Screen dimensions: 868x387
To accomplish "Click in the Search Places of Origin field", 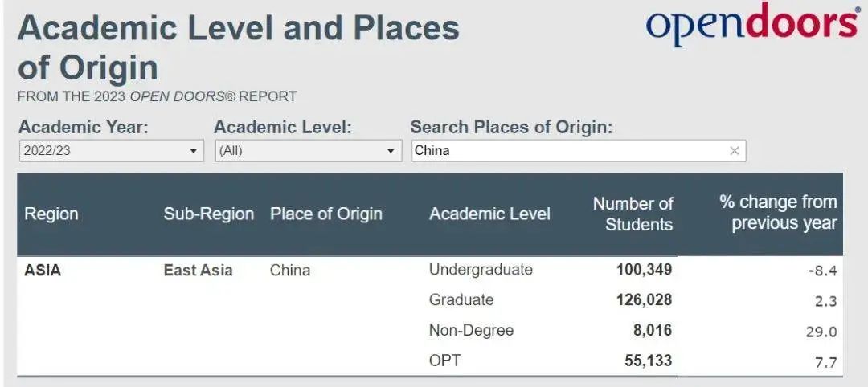I will point(579,151).
